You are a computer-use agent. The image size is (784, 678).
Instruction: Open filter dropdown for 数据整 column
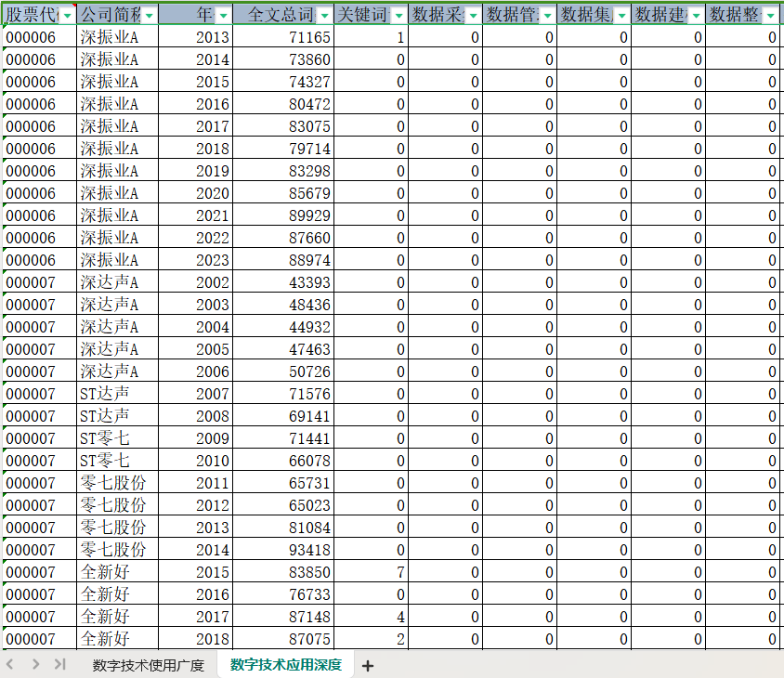coord(770,16)
